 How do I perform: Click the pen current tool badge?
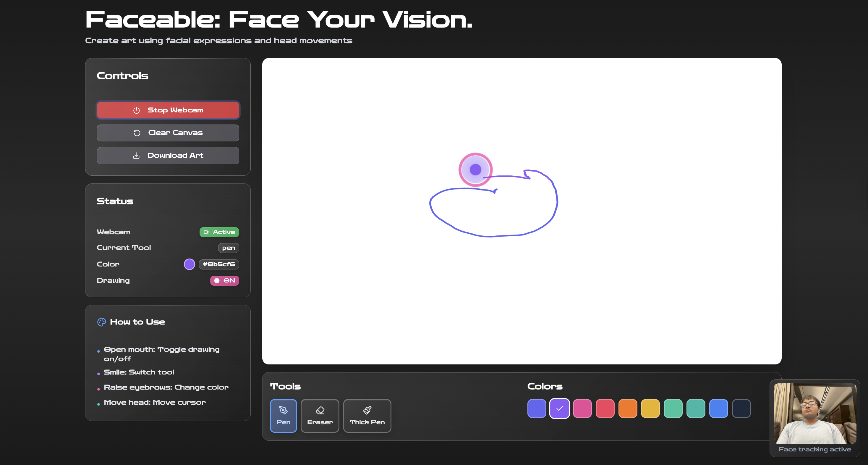[x=229, y=248]
